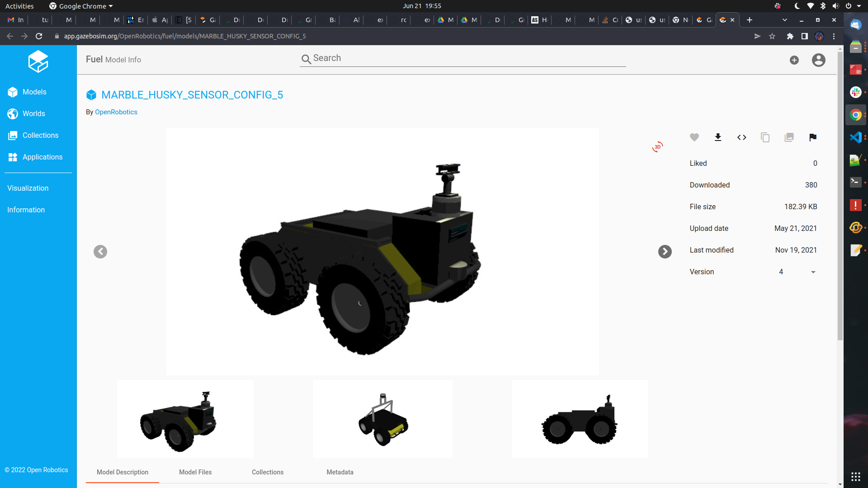
Task: Open the OpenRobotics author link
Action: (116, 112)
